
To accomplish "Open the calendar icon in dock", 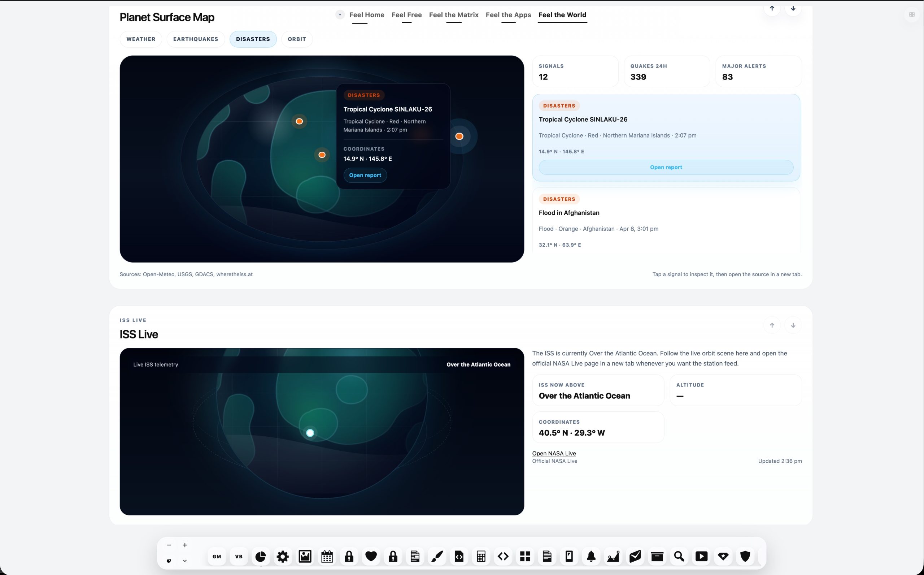I will click(327, 556).
